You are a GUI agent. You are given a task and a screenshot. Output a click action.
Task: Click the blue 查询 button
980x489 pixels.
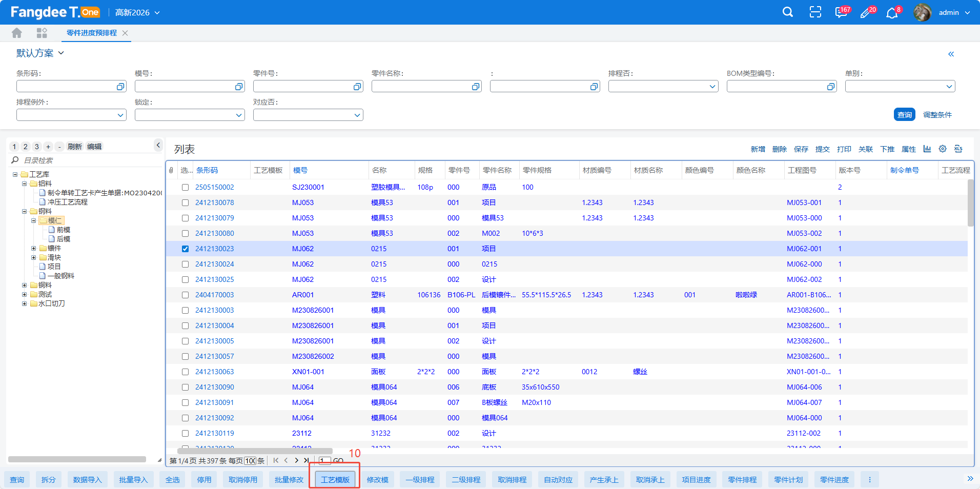tap(904, 115)
